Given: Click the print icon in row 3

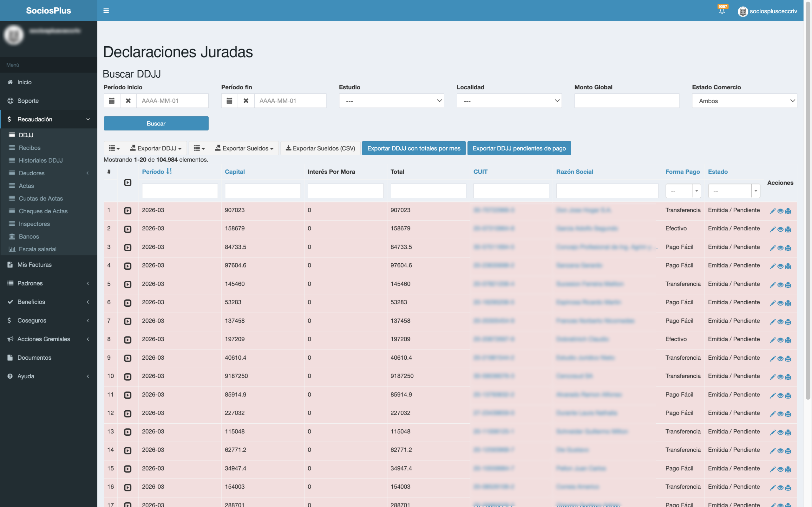Looking at the screenshot, I should [x=788, y=248].
